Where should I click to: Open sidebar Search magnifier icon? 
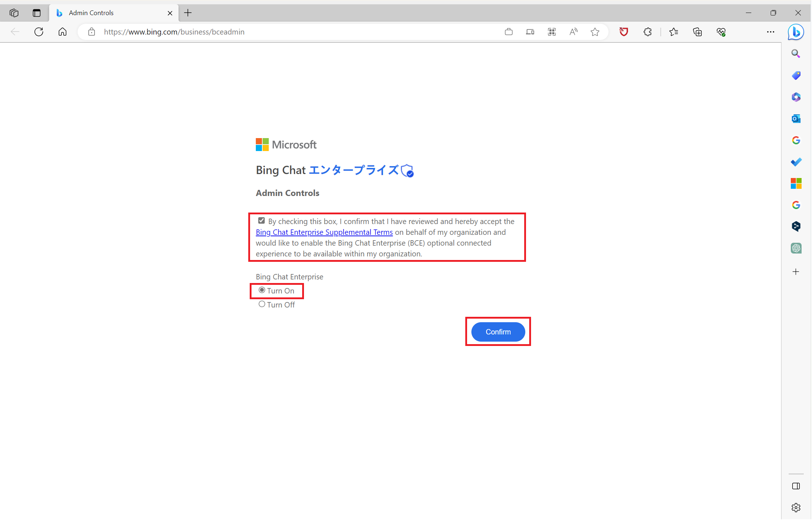tap(796, 54)
